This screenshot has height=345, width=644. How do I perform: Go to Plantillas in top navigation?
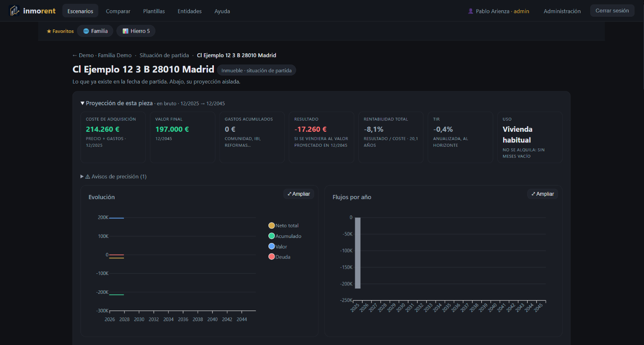pyautogui.click(x=154, y=11)
